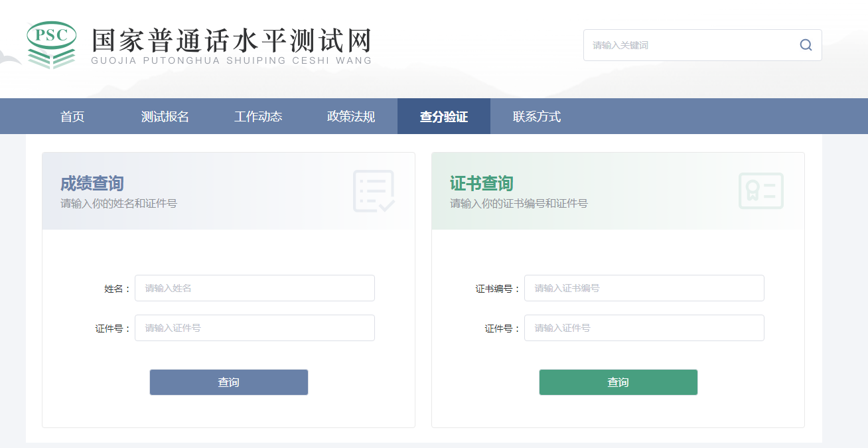Open the 联系方式 nav item
This screenshot has height=448, width=868.
click(537, 117)
